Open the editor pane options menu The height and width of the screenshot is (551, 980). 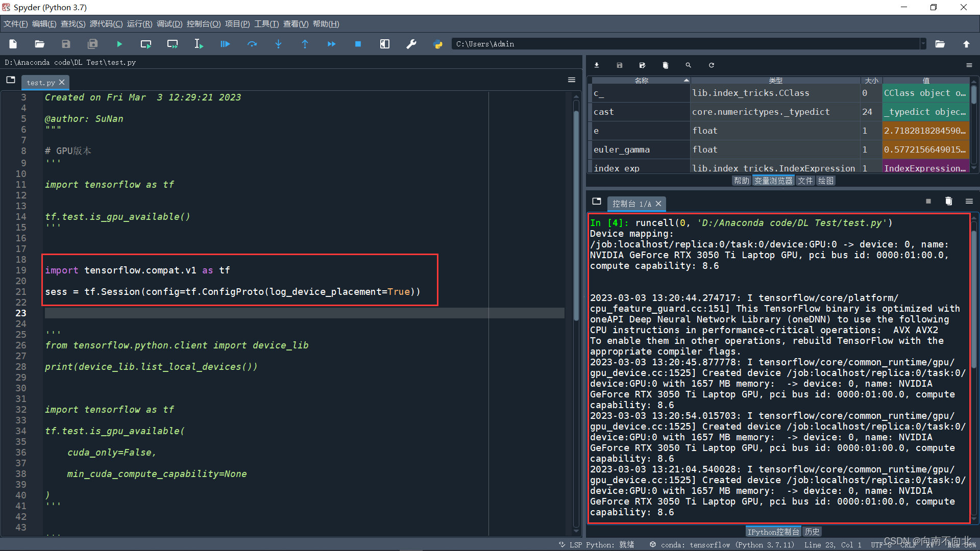(x=572, y=80)
